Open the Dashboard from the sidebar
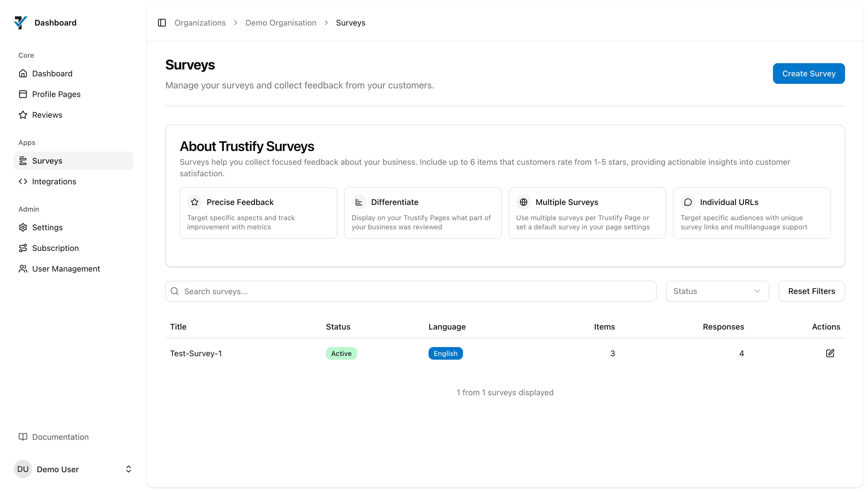Screen dimensions: 868x492 click(52, 73)
